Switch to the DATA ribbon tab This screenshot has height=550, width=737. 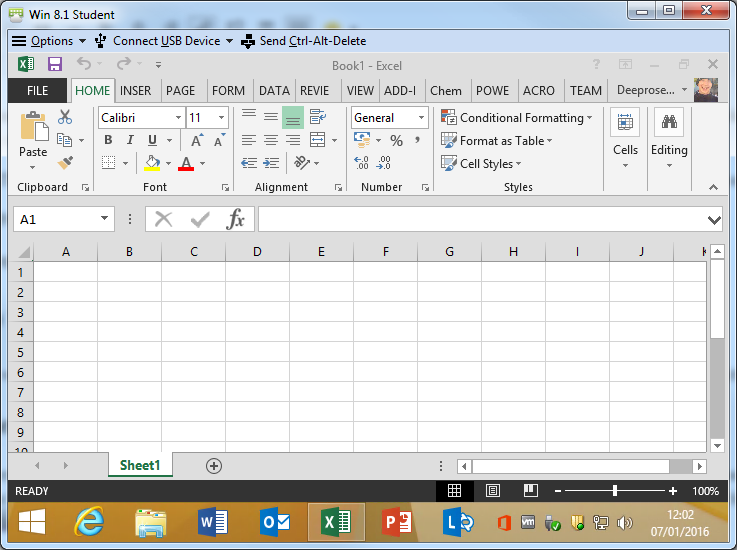(273, 90)
